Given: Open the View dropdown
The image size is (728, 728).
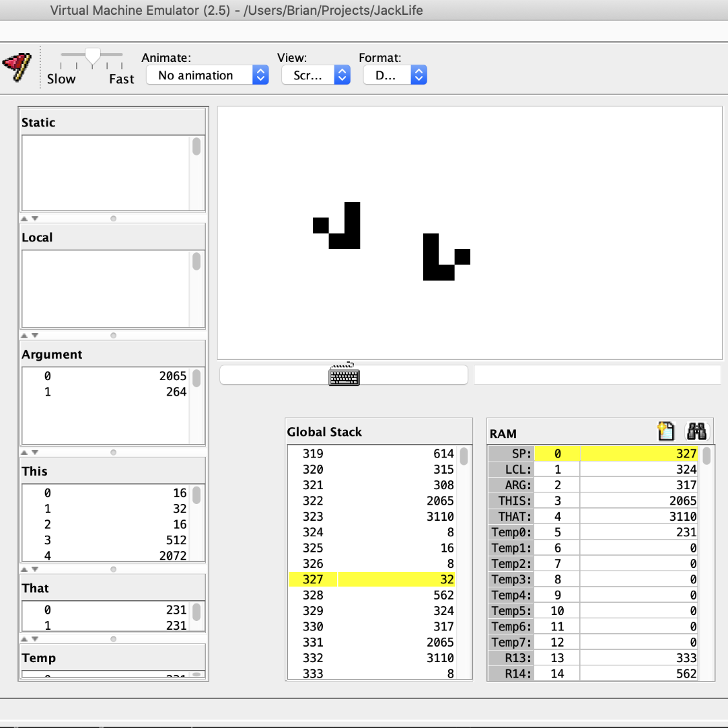Looking at the screenshot, I should [x=316, y=75].
